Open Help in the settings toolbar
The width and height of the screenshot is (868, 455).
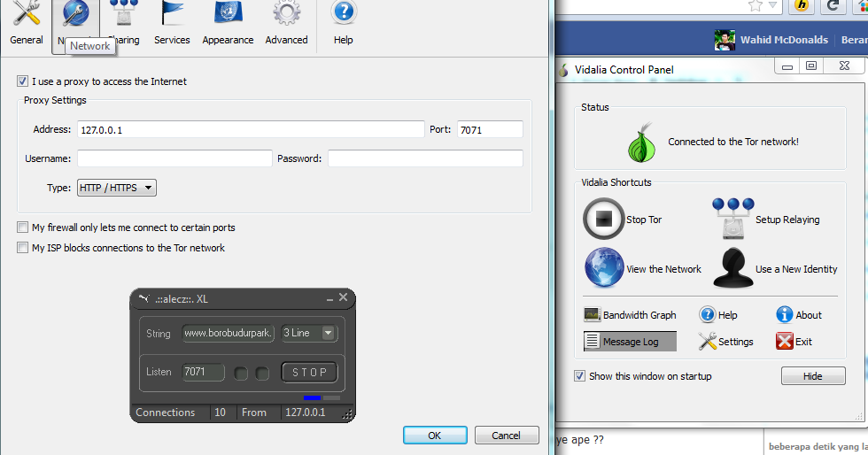click(x=344, y=23)
